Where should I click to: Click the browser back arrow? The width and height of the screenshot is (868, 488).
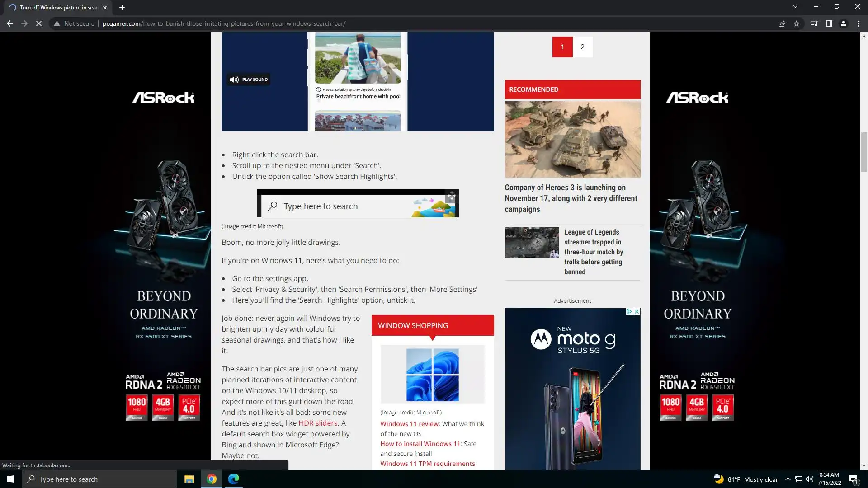(x=9, y=23)
